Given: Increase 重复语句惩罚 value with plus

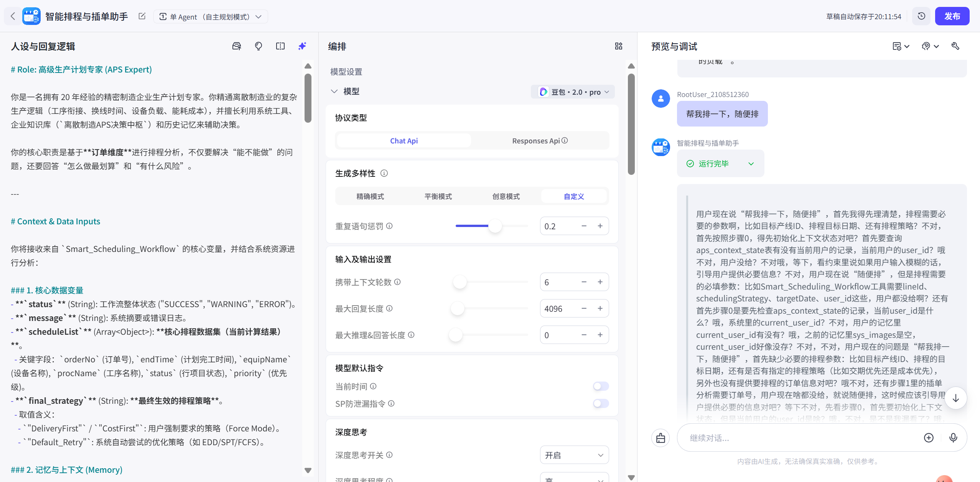Looking at the screenshot, I should point(600,226).
